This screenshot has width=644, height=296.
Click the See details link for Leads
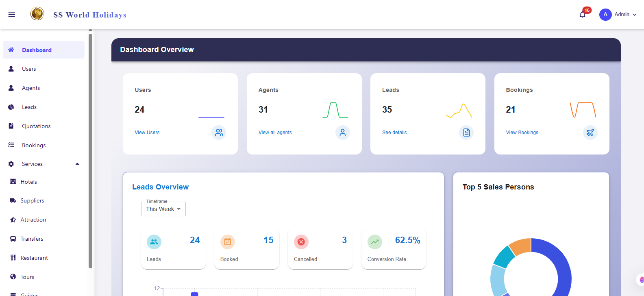pos(394,133)
